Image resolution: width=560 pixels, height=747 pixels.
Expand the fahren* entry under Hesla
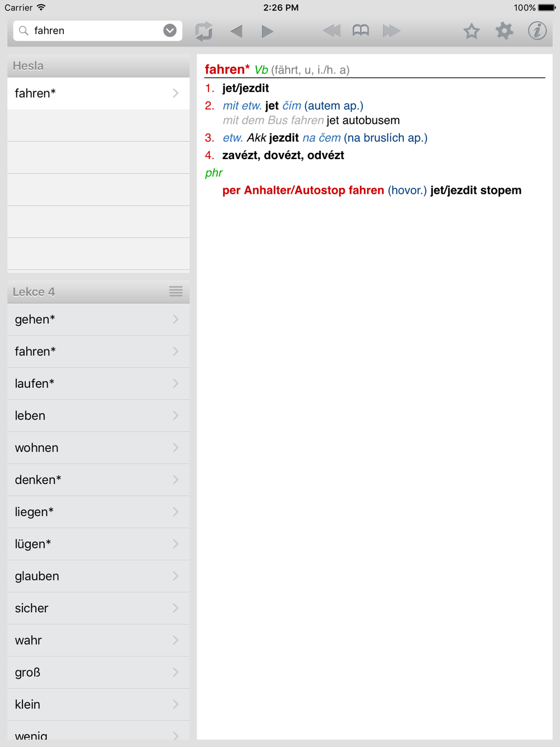pyautogui.click(x=99, y=93)
